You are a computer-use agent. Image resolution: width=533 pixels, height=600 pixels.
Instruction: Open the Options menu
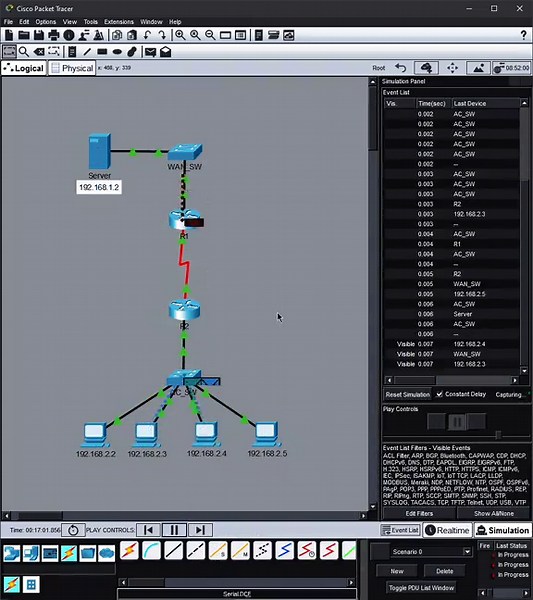pos(46,22)
